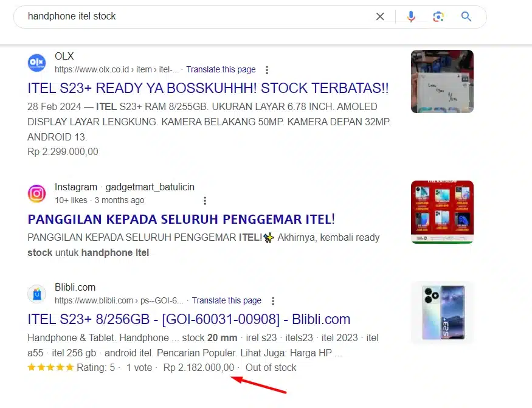Click the Instagram favicon beside gadgetmart_batulicin
This screenshot has height=408, width=532.
[36, 193]
